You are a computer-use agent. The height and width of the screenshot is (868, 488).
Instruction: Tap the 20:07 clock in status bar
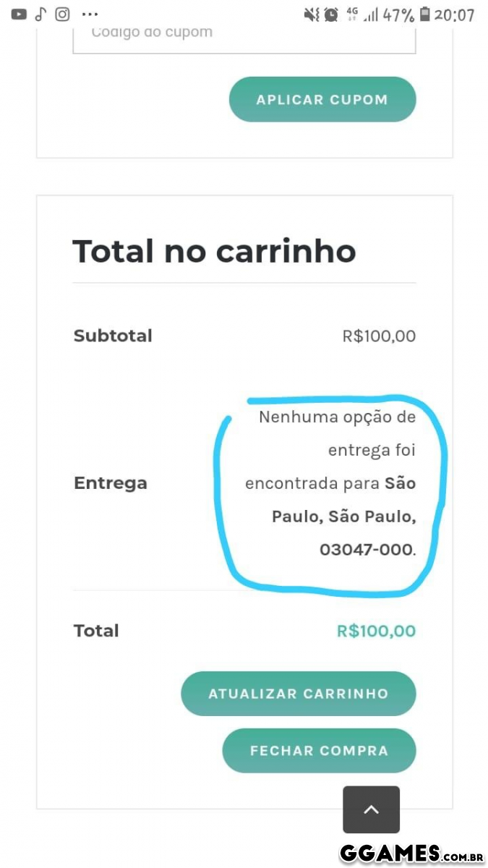pyautogui.click(x=455, y=14)
